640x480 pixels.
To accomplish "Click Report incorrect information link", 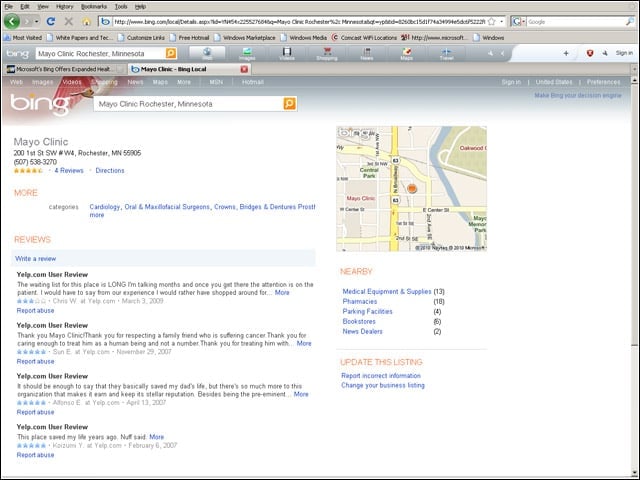I will 381,376.
